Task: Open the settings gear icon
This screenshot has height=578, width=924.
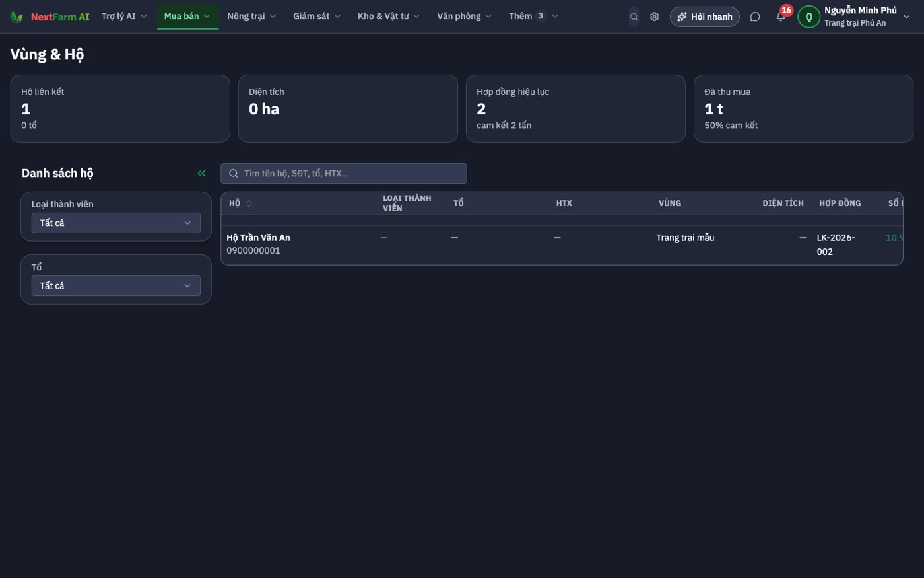Action: (654, 17)
